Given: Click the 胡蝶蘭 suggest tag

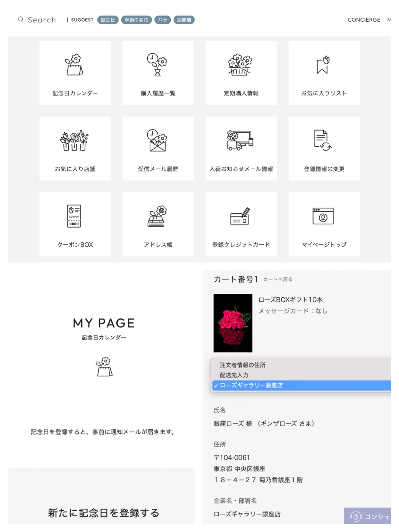Looking at the screenshot, I should (184, 20).
